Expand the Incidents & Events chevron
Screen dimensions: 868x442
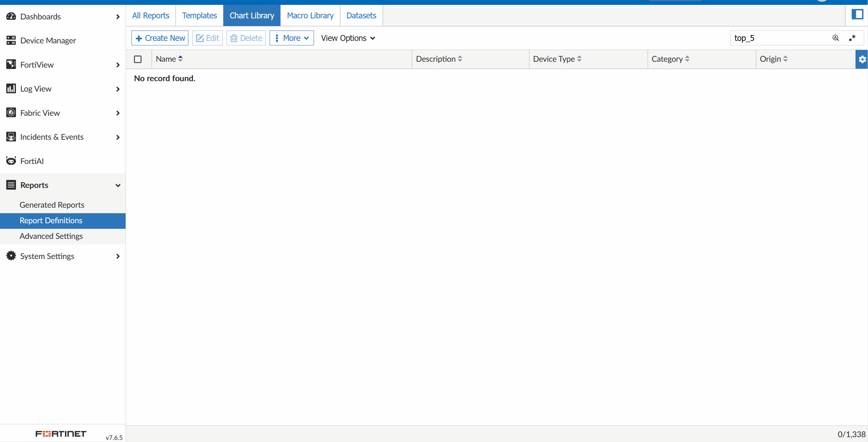point(118,137)
